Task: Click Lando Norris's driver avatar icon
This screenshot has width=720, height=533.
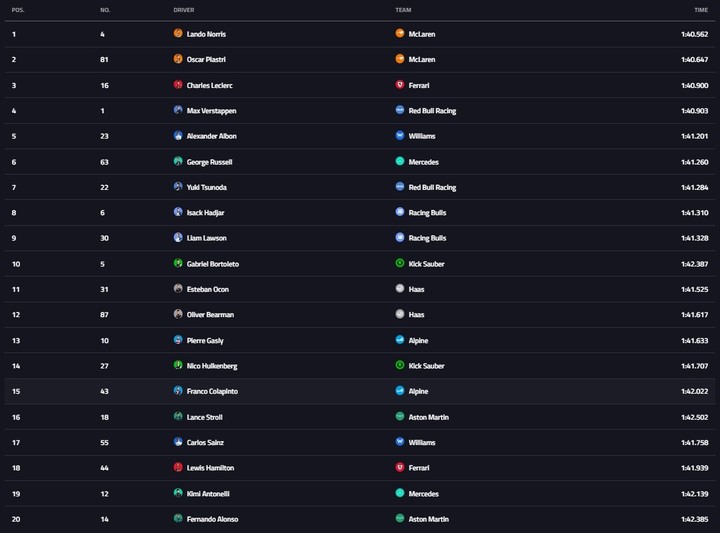Action: click(x=178, y=33)
